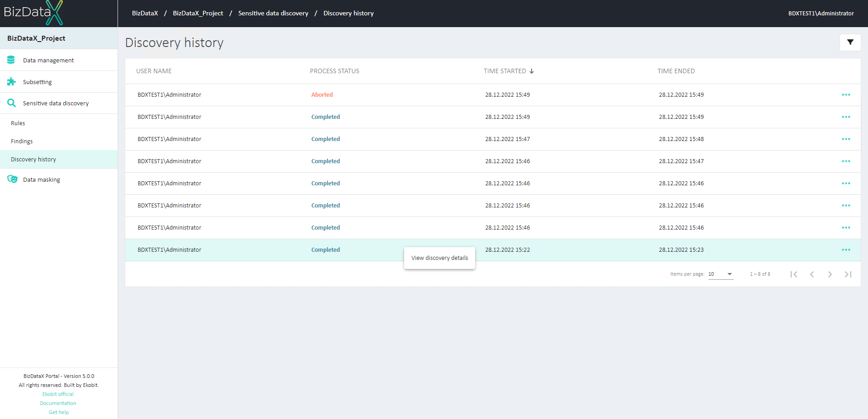Image resolution: width=868 pixels, height=419 pixels.
Task: Click time ended 28.12.2022 15:48
Action: 681,139
